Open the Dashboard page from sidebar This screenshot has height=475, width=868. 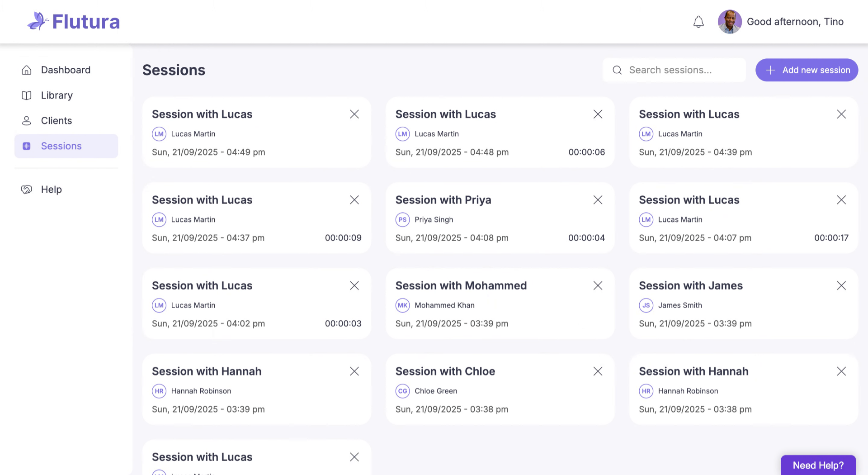[x=66, y=70]
